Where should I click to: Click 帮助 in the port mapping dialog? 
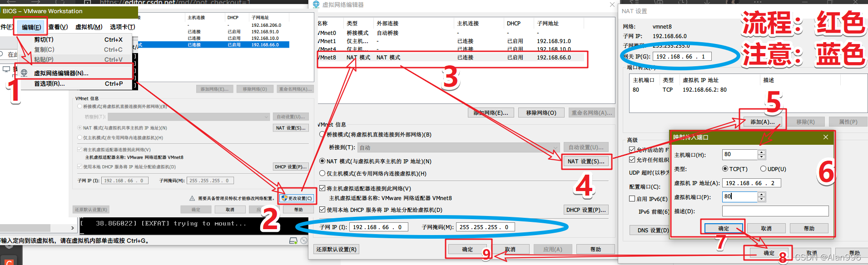[x=809, y=228]
